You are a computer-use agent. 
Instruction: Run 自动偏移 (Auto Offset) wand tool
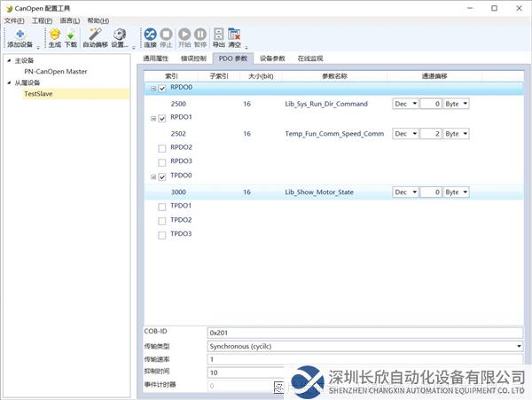95,36
